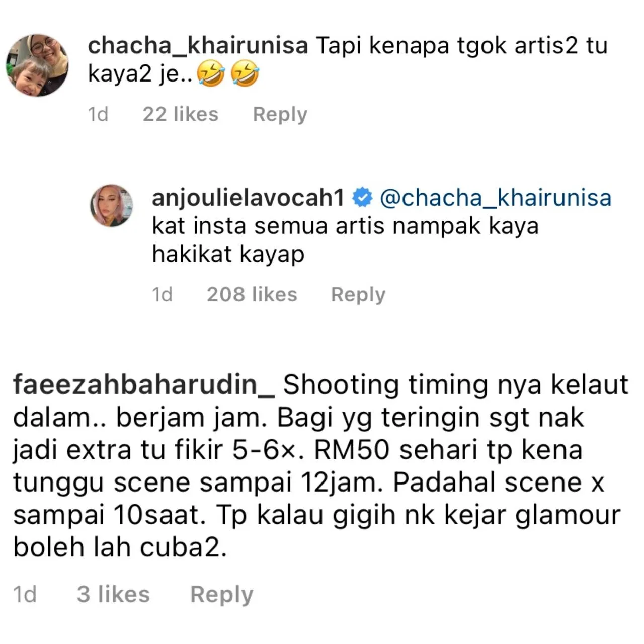
Task: Click the 1d timestamp under chacha_khairunisa's comment
Action: (x=98, y=114)
